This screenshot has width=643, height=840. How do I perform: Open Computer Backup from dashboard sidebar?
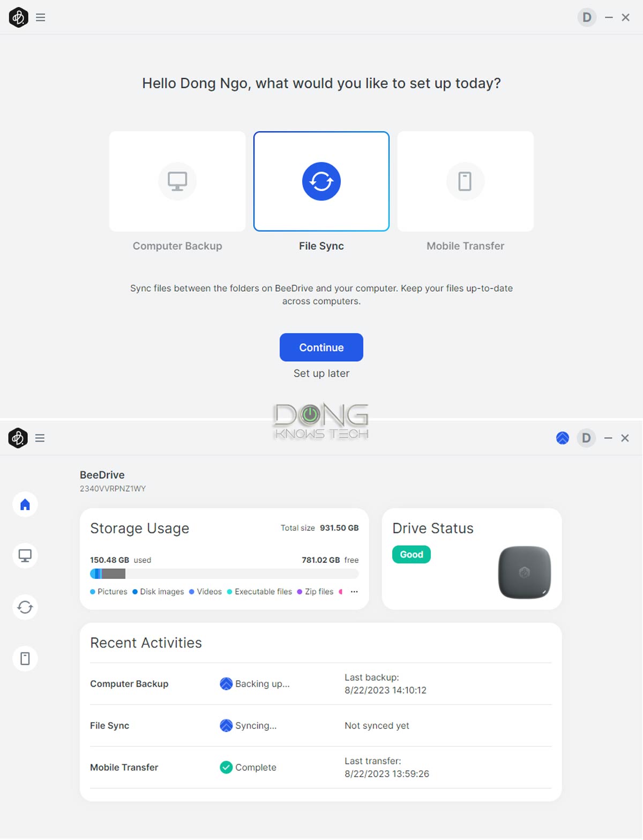pyautogui.click(x=25, y=556)
